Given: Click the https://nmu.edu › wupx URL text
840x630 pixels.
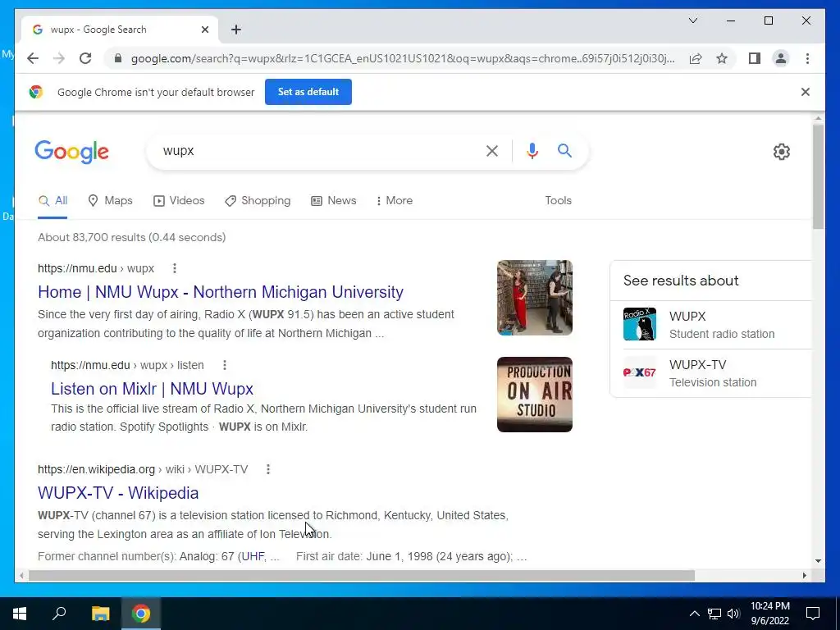Looking at the screenshot, I should pos(96,268).
